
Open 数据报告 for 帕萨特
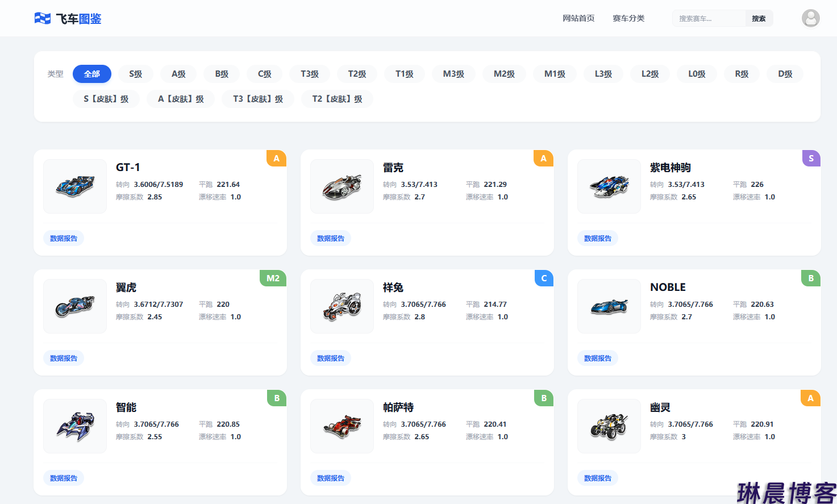point(331,478)
